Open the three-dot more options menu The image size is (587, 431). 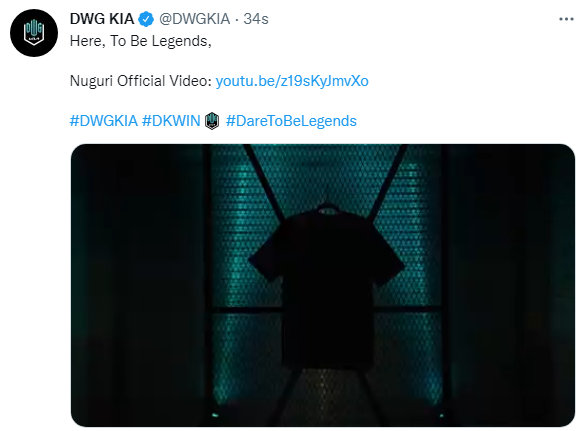pyautogui.click(x=566, y=19)
